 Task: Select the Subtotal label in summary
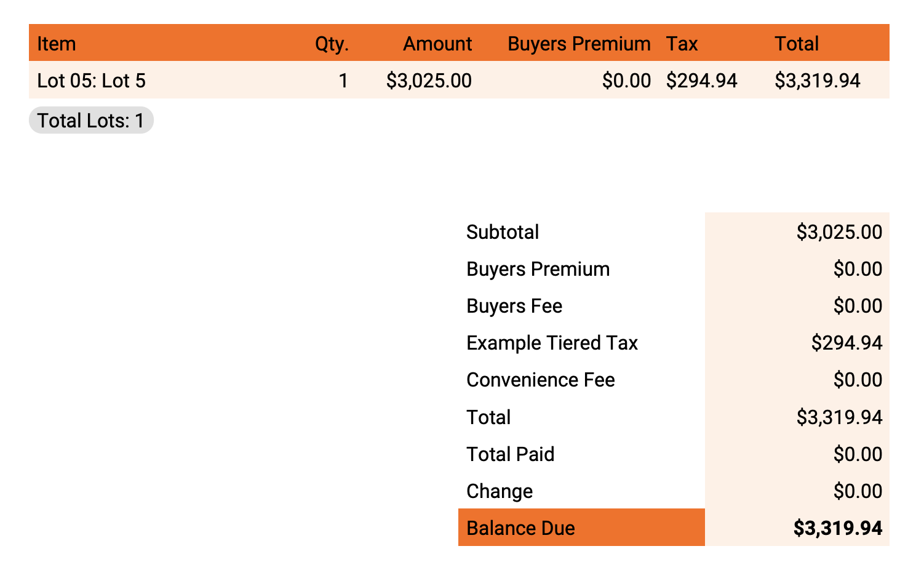[x=502, y=232]
